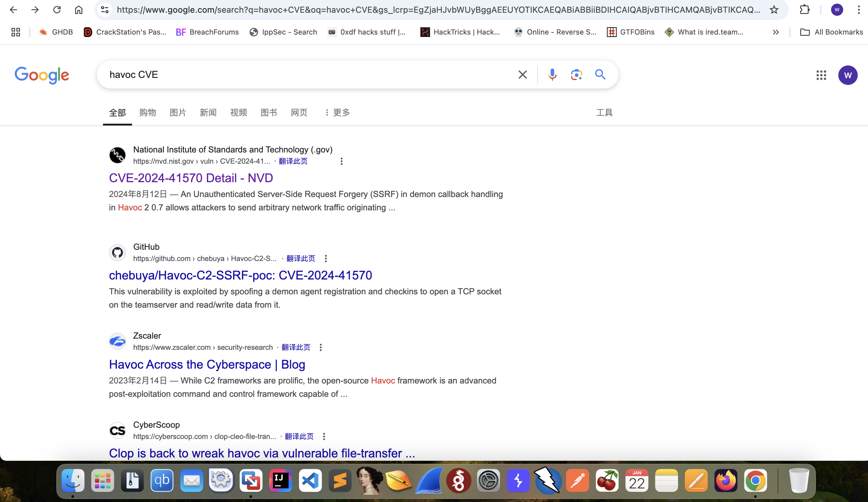Switch to the 新闻 results tab
Screen dimensions: 868x502
tap(208, 112)
